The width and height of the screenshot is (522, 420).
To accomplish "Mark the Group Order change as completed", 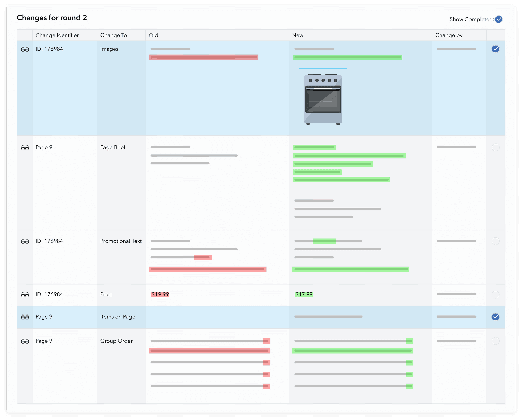I will (x=495, y=341).
